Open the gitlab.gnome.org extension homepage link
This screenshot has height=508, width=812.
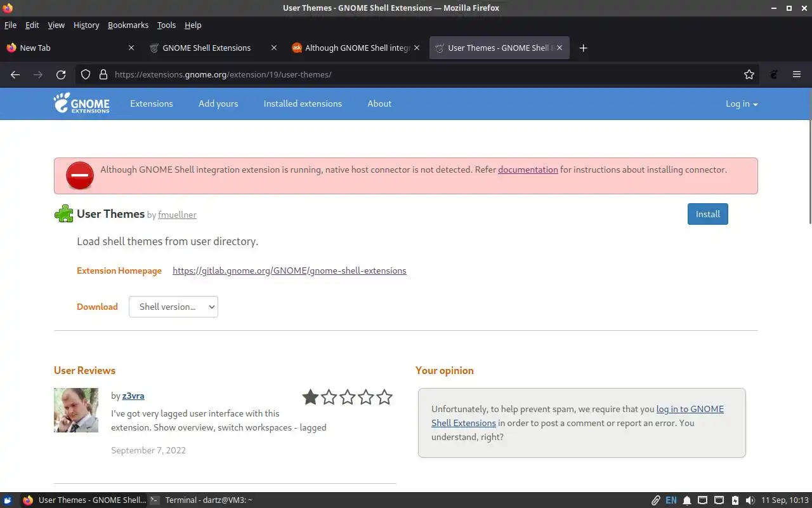tap(289, 271)
